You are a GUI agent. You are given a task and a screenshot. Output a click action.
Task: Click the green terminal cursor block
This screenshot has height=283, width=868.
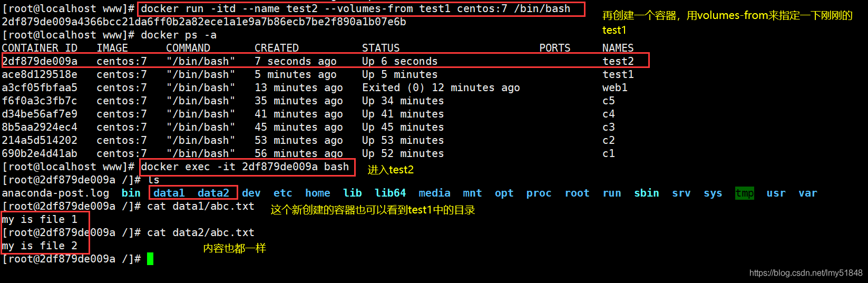150,259
